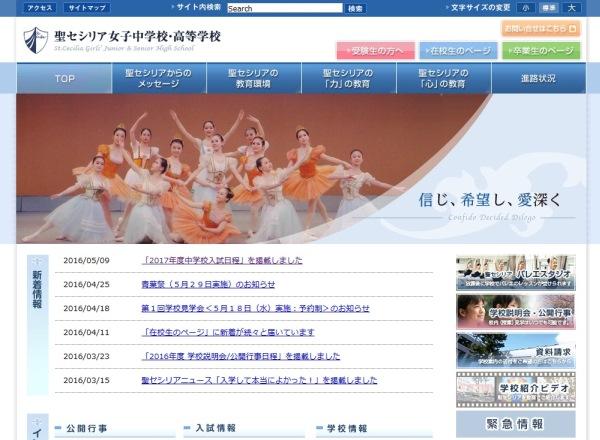Open the 在校生のページ button
This screenshot has width=600, height=440.
tap(458, 51)
